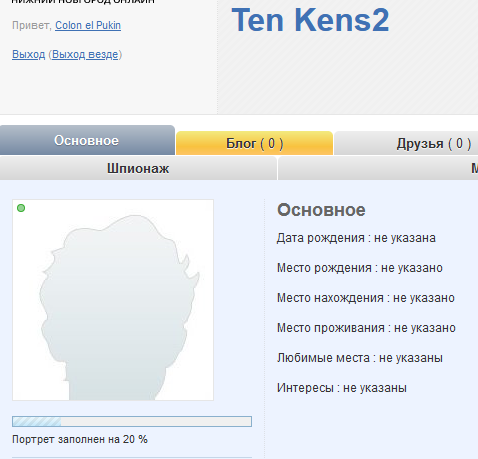Viewport: 478px width, 459px height.
Task: Open the Colon el Pukin profile link
Action: pos(88,25)
